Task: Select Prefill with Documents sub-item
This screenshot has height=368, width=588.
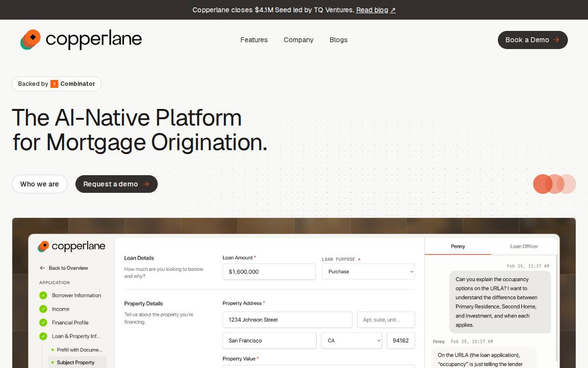Action: [x=79, y=350]
